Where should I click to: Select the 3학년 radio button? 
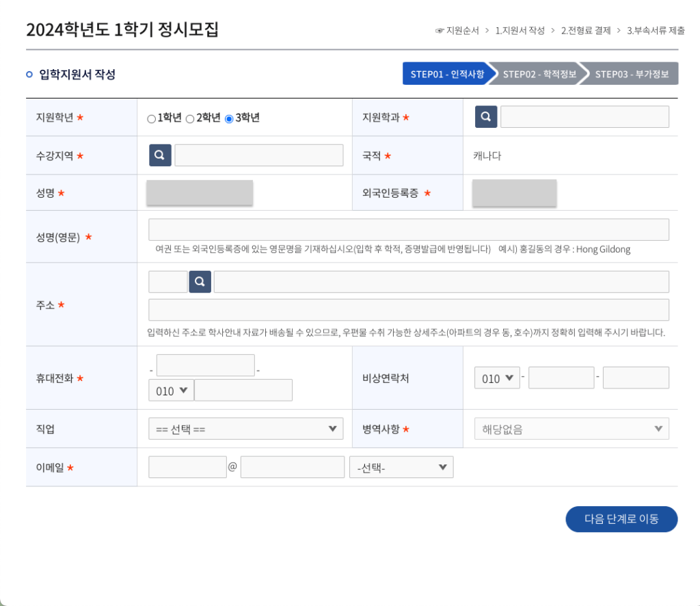pyautogui.click(x=229, y=119)
